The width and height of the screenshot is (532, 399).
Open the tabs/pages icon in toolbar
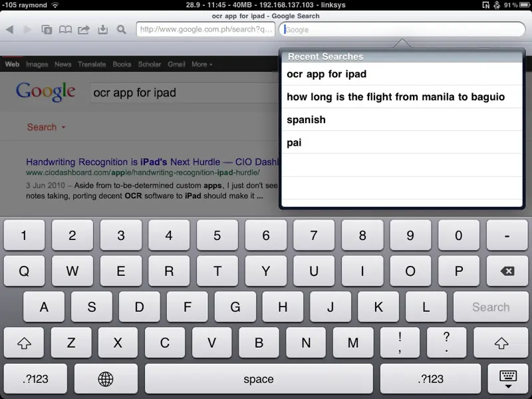pyautogui.click(x=47, y=29)
